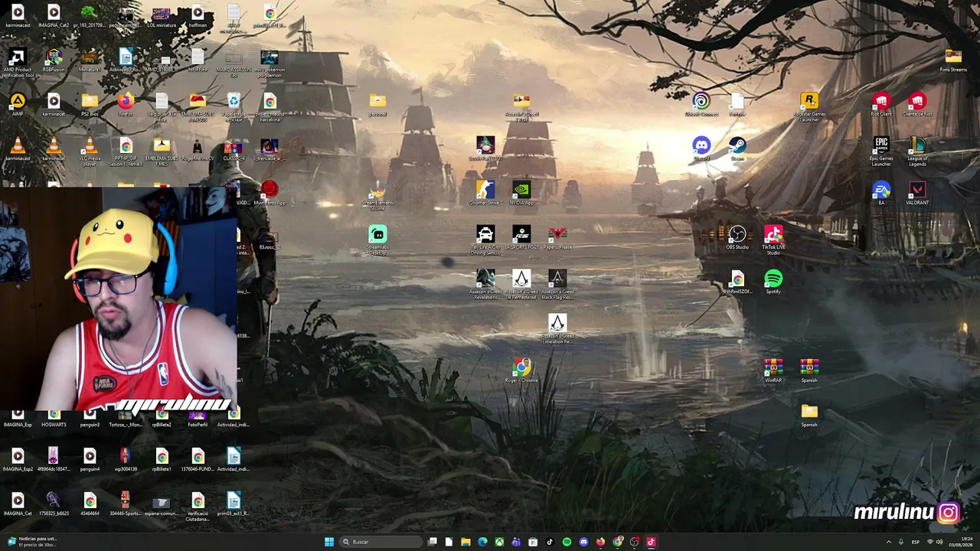Select the PS2 Bios folder
The width and height of the screenshot is (980, 551).
click(90, 104)
